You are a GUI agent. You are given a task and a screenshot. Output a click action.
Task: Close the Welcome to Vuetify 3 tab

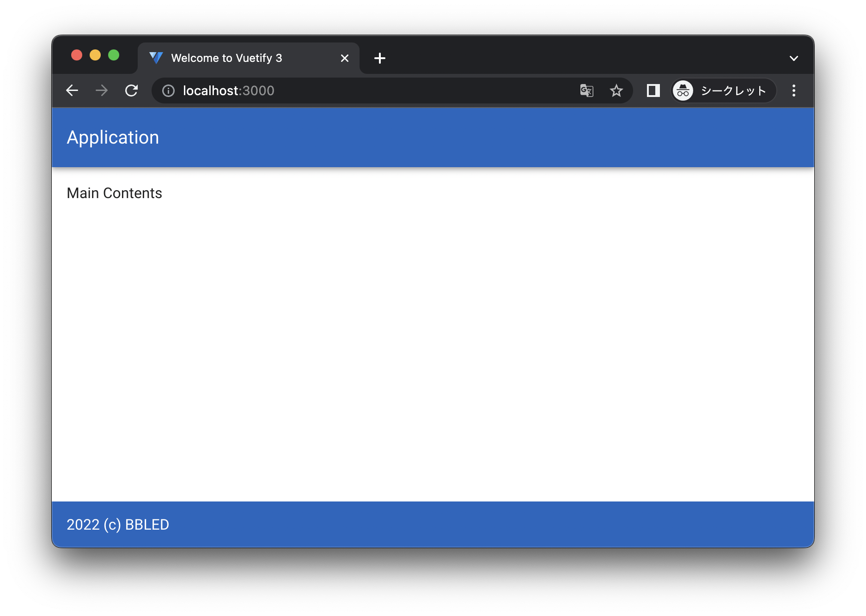click(345, 58)
